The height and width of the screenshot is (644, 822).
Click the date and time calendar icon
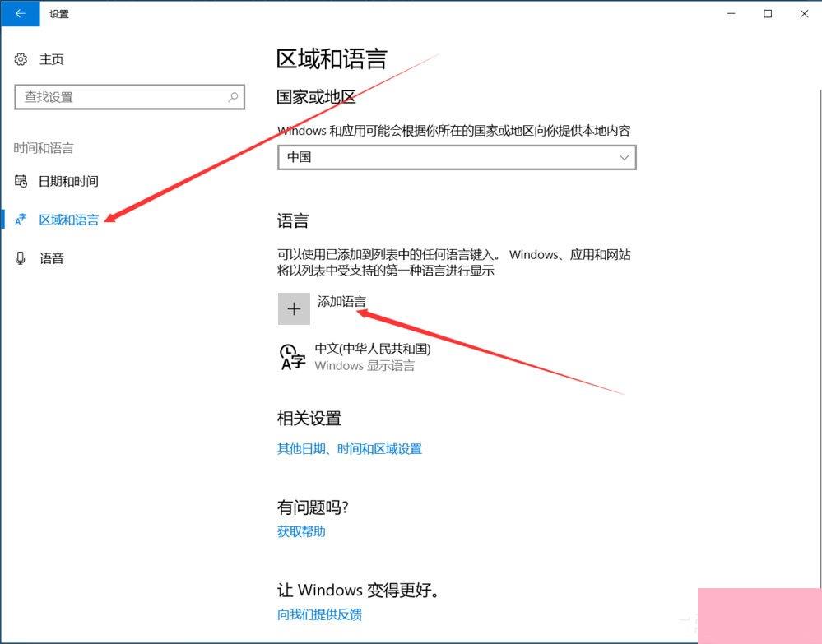[x=21, y=181]
